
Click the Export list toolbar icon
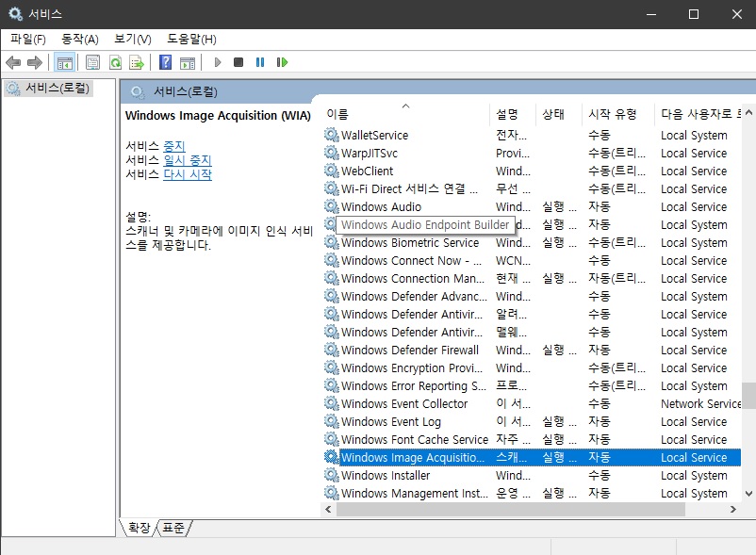[137, 62]
